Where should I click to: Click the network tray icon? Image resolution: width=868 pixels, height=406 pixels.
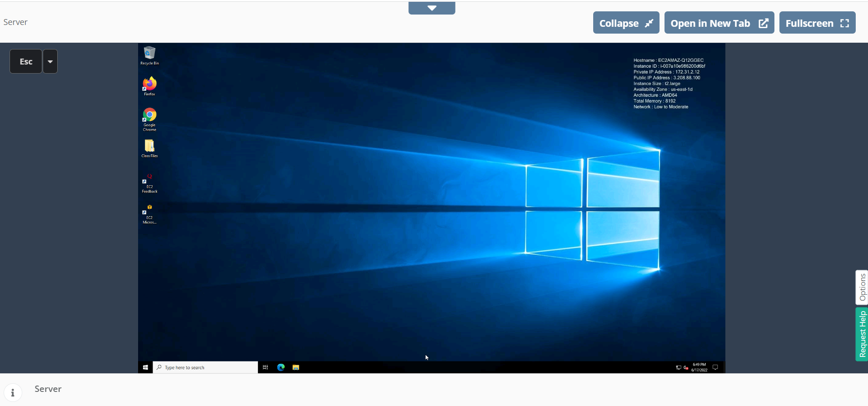(679, 367)
